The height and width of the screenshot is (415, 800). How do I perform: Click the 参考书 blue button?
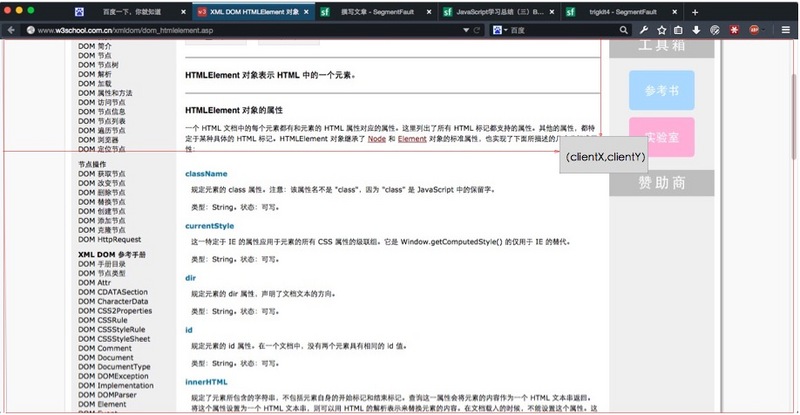click(x=661, y=90)
